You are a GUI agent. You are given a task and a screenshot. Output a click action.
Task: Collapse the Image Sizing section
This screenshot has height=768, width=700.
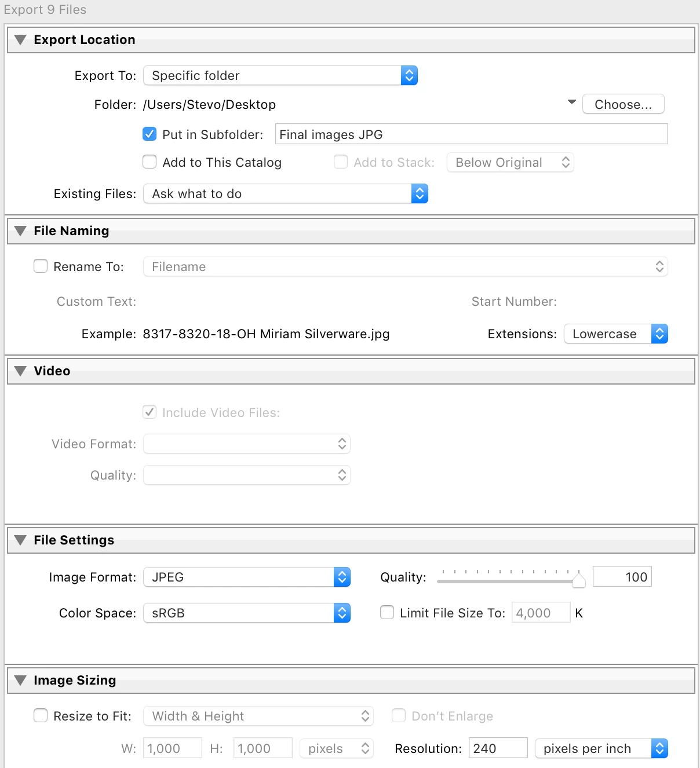pos(20,681)
